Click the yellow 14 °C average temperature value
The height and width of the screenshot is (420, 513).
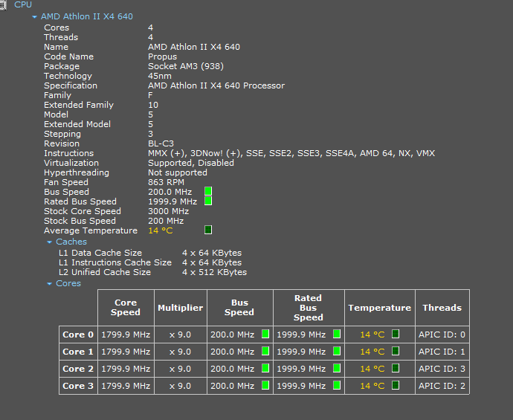(161, 230)
